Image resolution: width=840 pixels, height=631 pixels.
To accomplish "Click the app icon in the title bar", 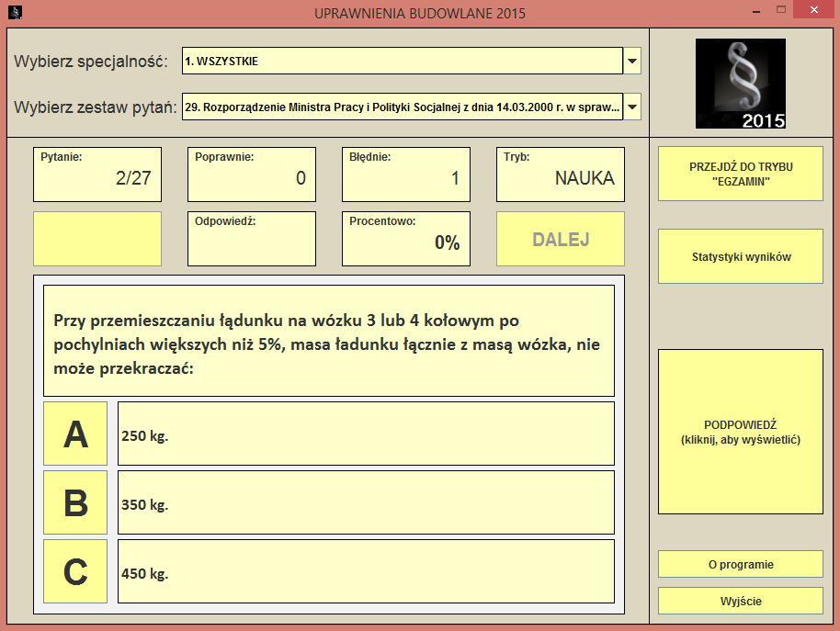I will pos(15,12).
